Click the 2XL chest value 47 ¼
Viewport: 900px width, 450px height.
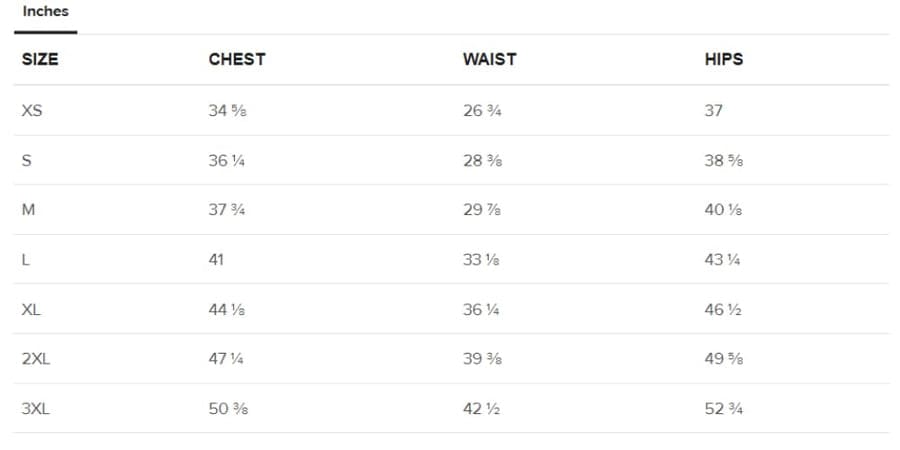coord(227,359)
